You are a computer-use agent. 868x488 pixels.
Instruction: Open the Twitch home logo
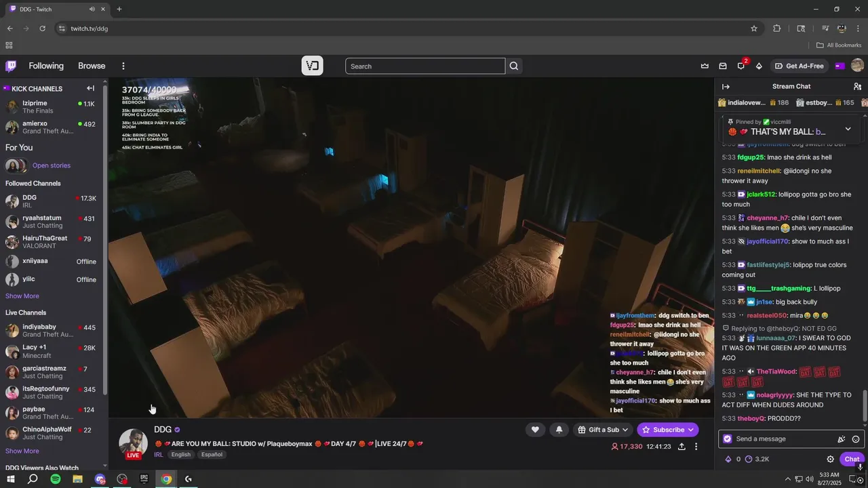click(x=11, y=66)
